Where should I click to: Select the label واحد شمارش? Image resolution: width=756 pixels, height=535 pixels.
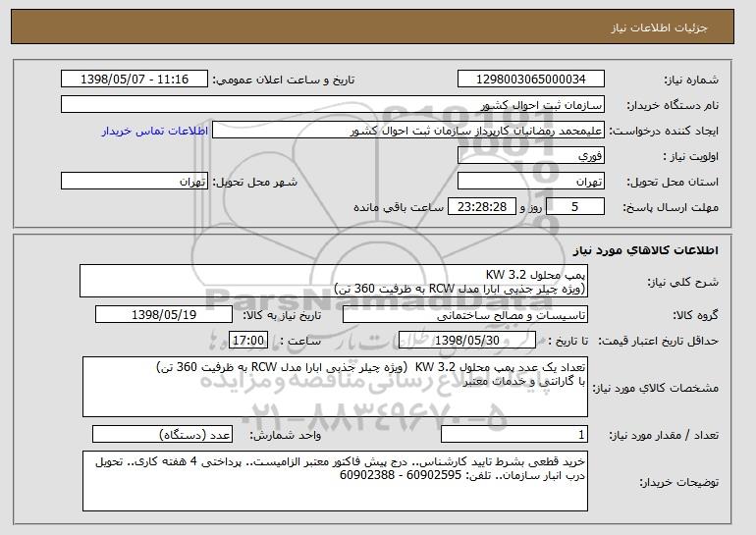pyautogui.click(x=286, y=435)
